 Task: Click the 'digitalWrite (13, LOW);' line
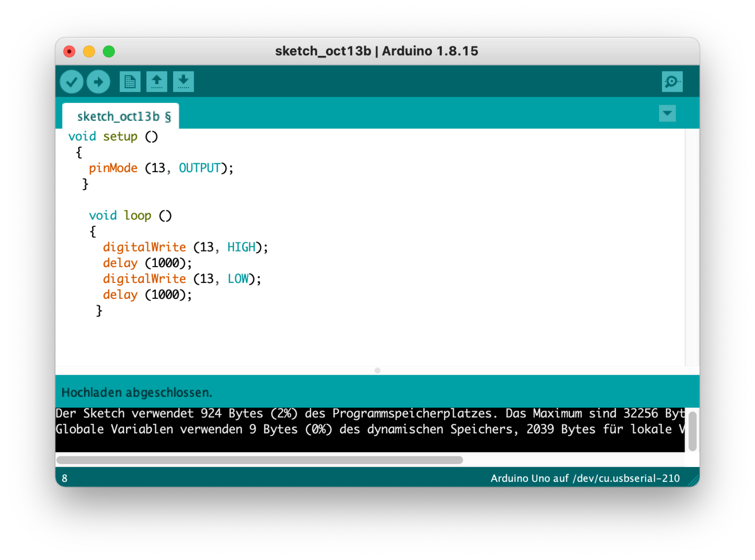click(x=182, y=279)
